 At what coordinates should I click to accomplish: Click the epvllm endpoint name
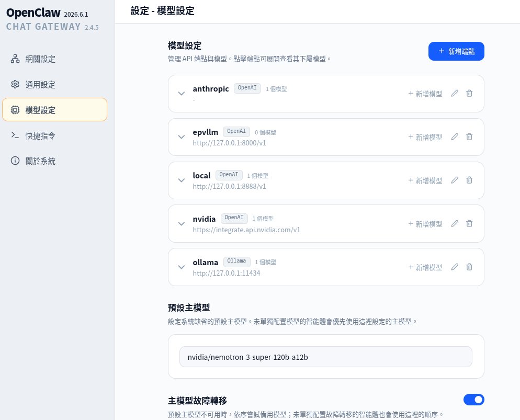206,132
